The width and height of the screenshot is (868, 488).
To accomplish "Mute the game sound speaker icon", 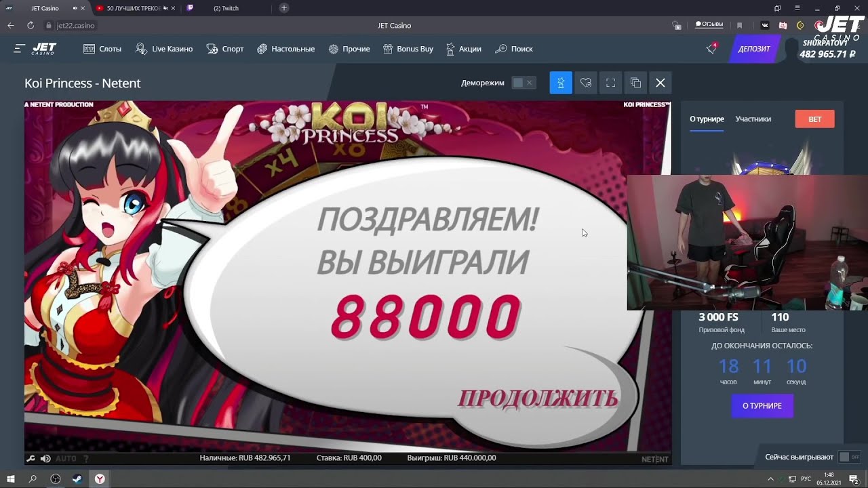I will pos(45,458).
